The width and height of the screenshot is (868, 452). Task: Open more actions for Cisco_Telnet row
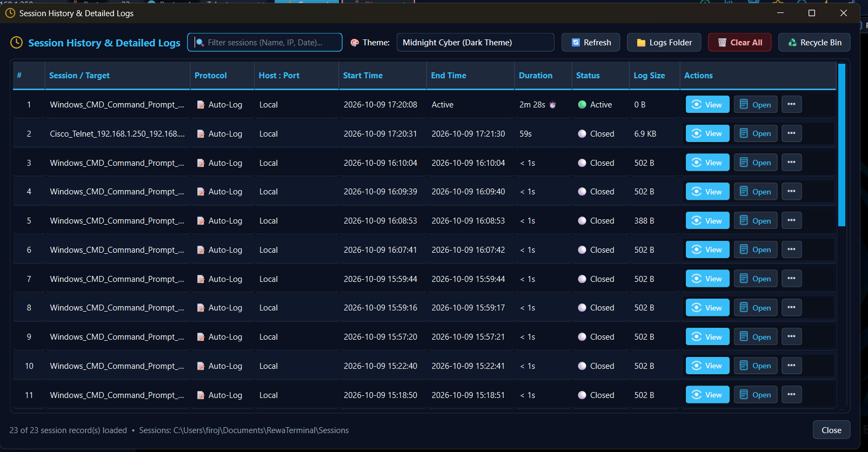(x=791, y=133)
